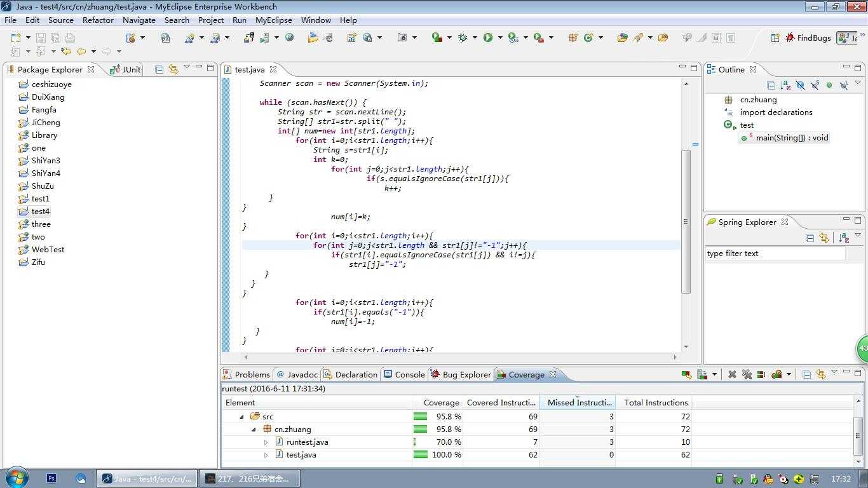Toggle Hide Fields in Outline toolbar
Viewport: 868px width, 488px height.
coord(800,85)
